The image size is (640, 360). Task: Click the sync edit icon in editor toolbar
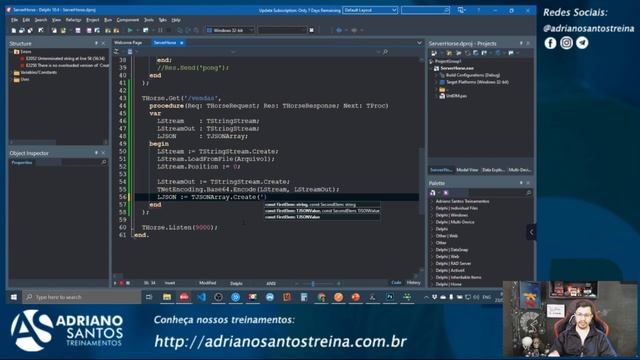click(116, 52)
